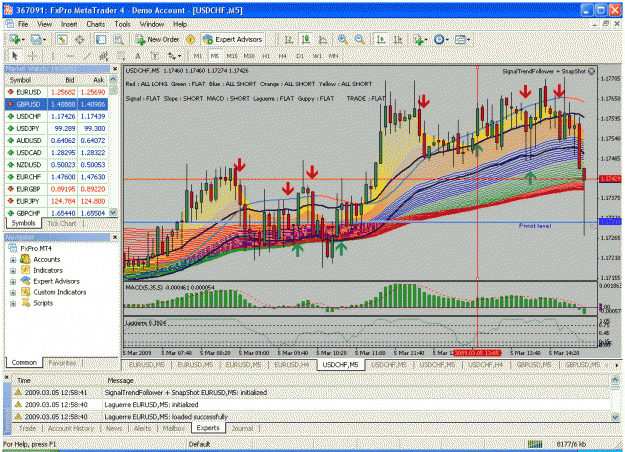625x452 pixels.
Task: Select the Text Label tool
Action: 155,56
